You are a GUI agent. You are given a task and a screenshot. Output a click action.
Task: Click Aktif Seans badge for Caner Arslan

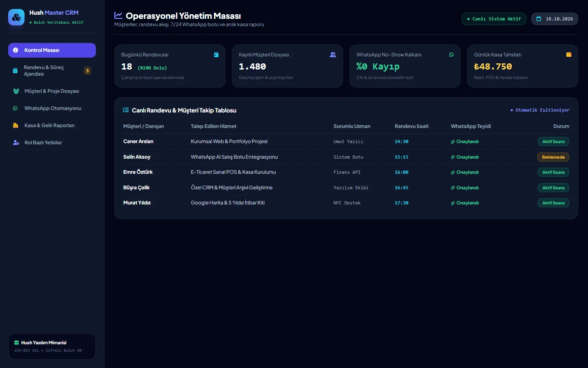click(553, 141)
